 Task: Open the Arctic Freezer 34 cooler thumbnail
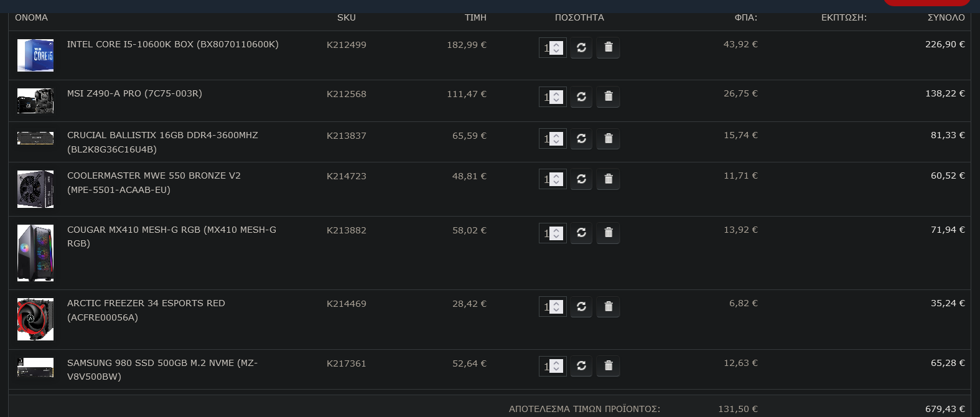click(x=35, y=319)
